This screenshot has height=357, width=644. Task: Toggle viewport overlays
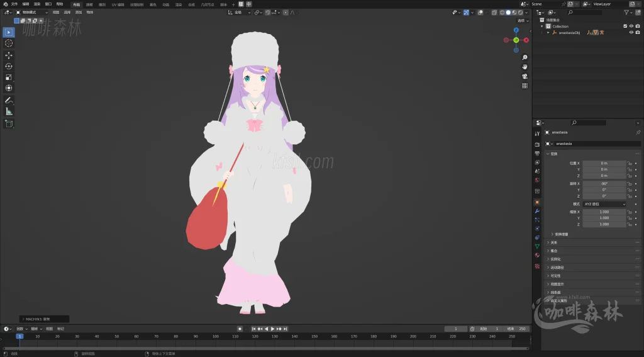pos(480,13)
